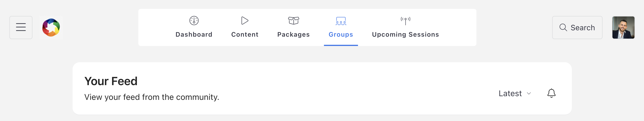Open the Latest sort dropdown
This screenshot has height=121, width=644.
[510, 93]
